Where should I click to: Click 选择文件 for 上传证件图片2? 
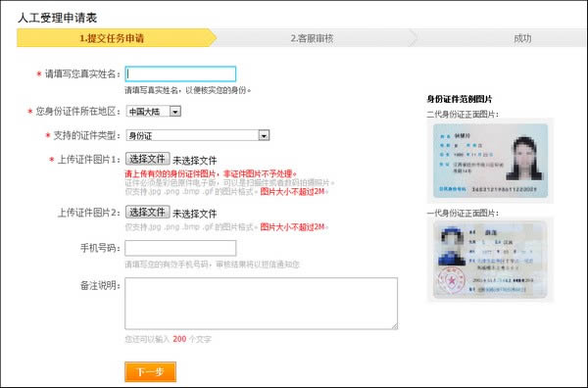pos(147,213)
